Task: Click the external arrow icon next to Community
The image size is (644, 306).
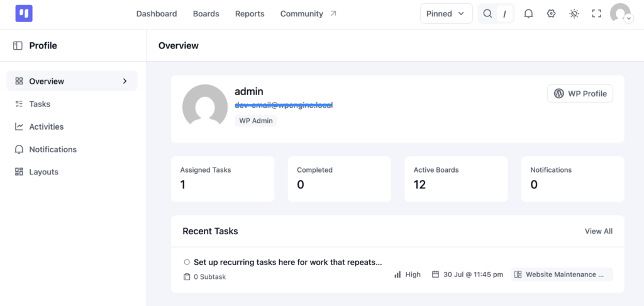Action: click(x=333, y=14)
